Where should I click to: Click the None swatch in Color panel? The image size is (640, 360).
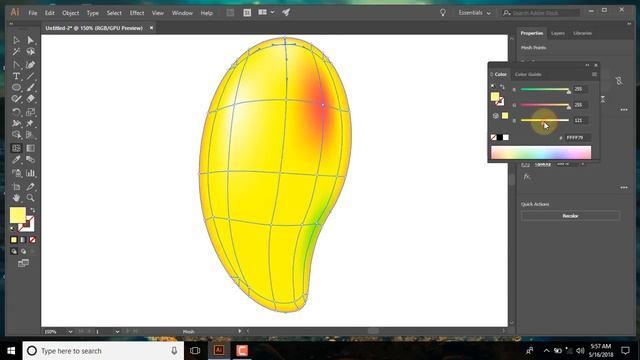coord(493,138)
